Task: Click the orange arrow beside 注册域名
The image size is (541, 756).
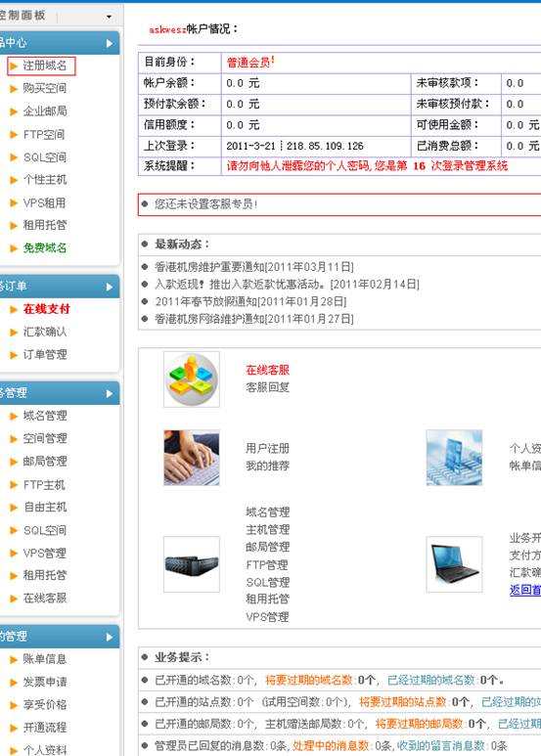Action: [14, 66]
